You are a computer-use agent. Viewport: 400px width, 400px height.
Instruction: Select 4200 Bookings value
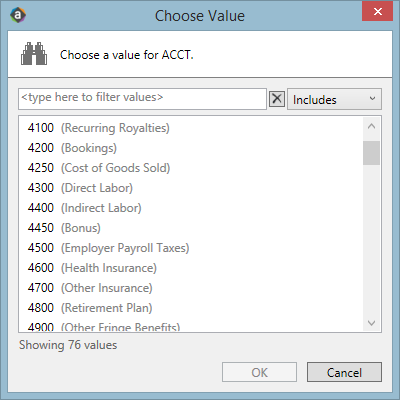(x=191, y=148)
